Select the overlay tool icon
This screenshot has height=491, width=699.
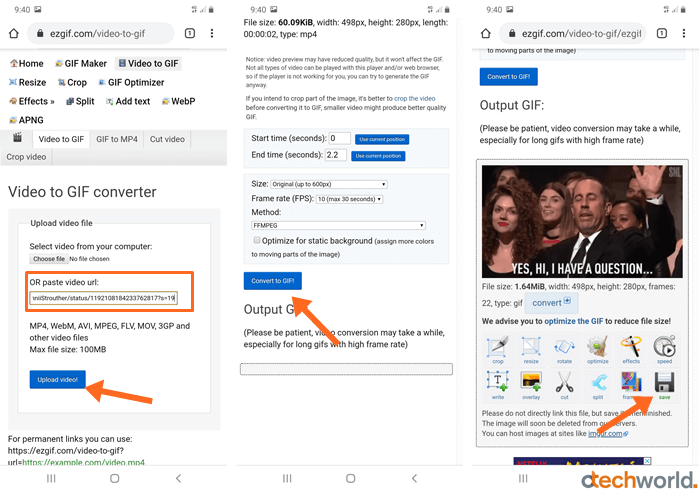pos(531,385)
